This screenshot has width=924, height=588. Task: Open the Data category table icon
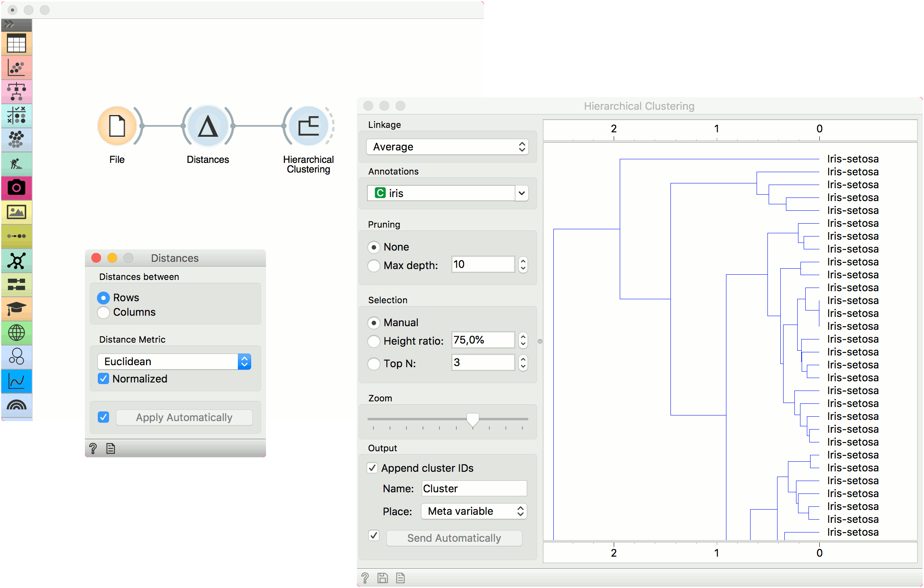pos(16,43)
